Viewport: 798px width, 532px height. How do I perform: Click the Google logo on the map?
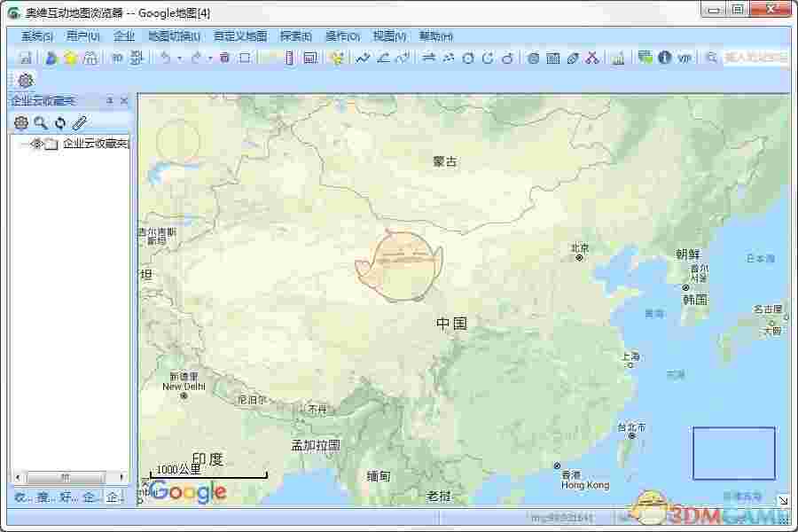186,492
